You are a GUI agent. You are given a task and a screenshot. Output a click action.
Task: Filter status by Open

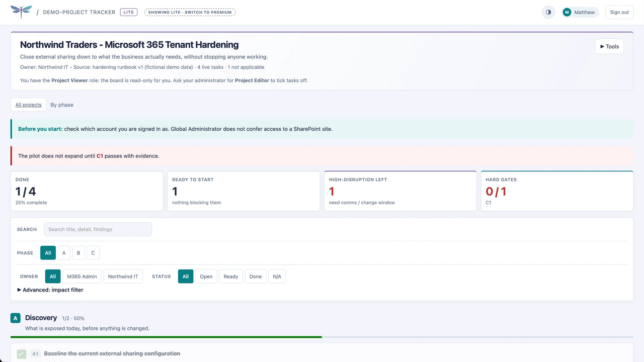(x=206, y=277)
